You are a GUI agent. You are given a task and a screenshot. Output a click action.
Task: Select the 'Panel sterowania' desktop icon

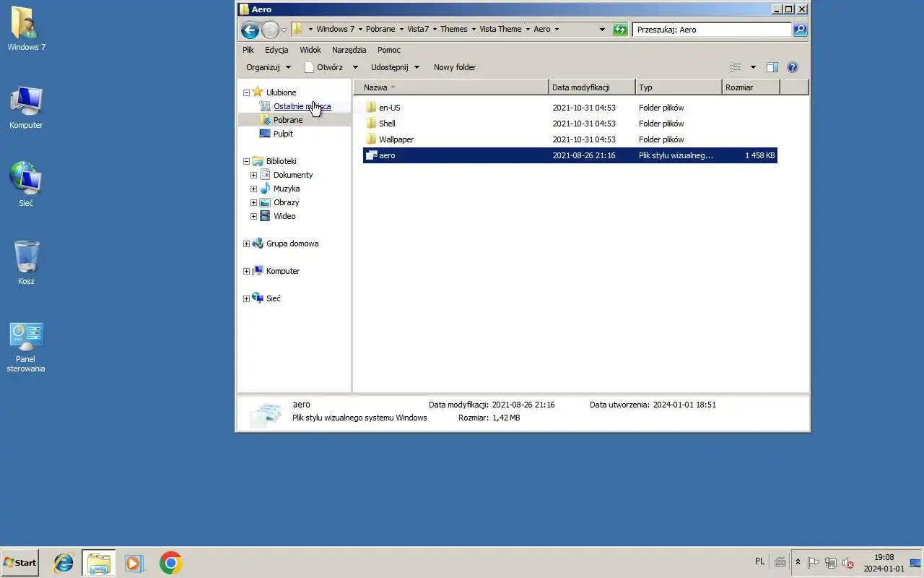[x=26, y=348]
